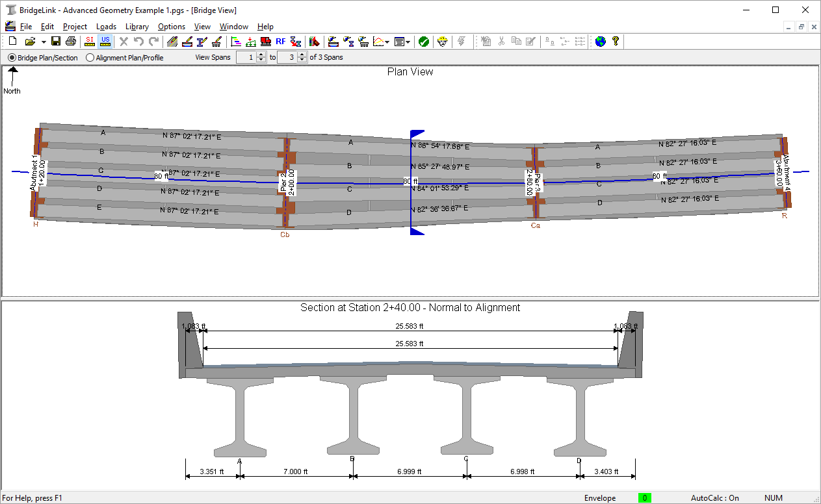This screenshot has width=821, height=504.
Task: Select the Alignment Plan/Profile radio button
Action: tap(89, 57)
